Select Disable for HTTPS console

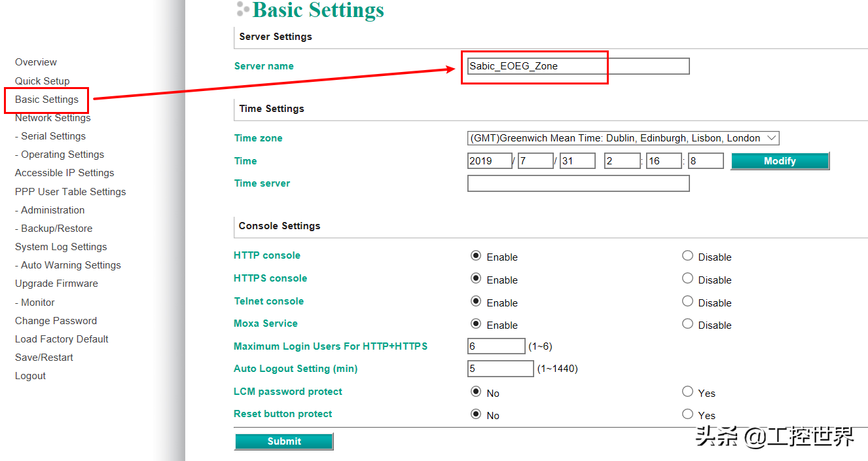point(687,278)
